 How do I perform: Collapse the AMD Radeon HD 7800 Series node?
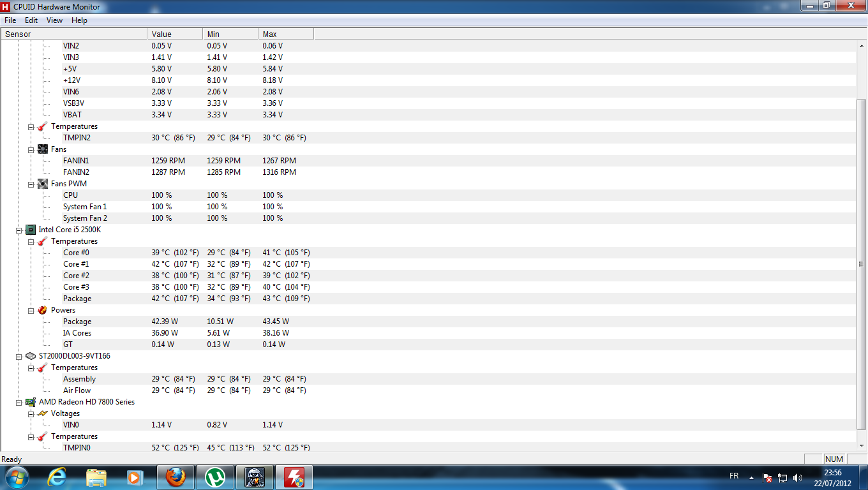pos(19,402)
